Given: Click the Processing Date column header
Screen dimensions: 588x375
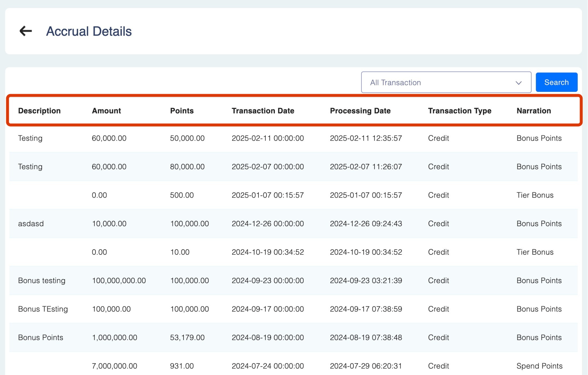Looking at the screenshot, I should [360, 111].
